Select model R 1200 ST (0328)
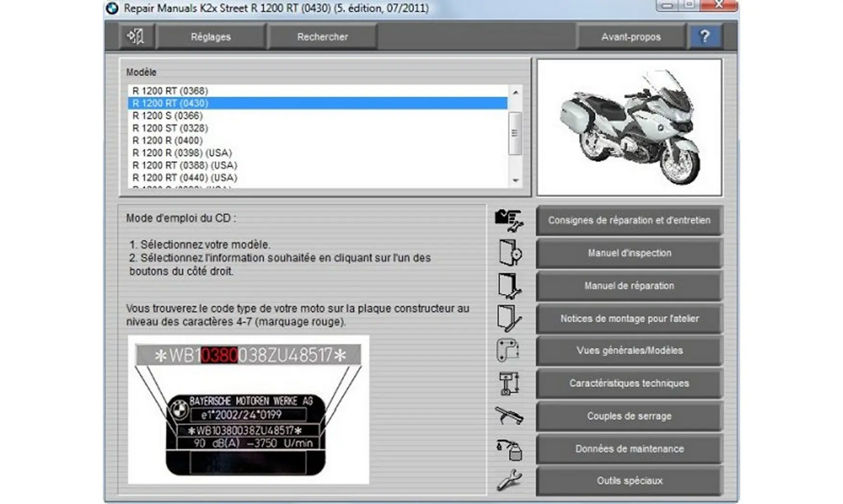Screen dimensions: 843x504 (x=318, y=128)
